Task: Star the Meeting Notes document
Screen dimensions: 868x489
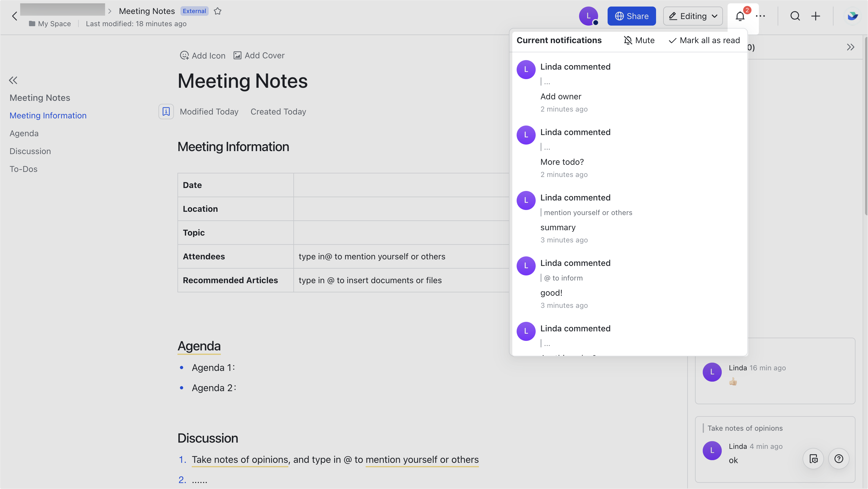Action: point(218,11)
